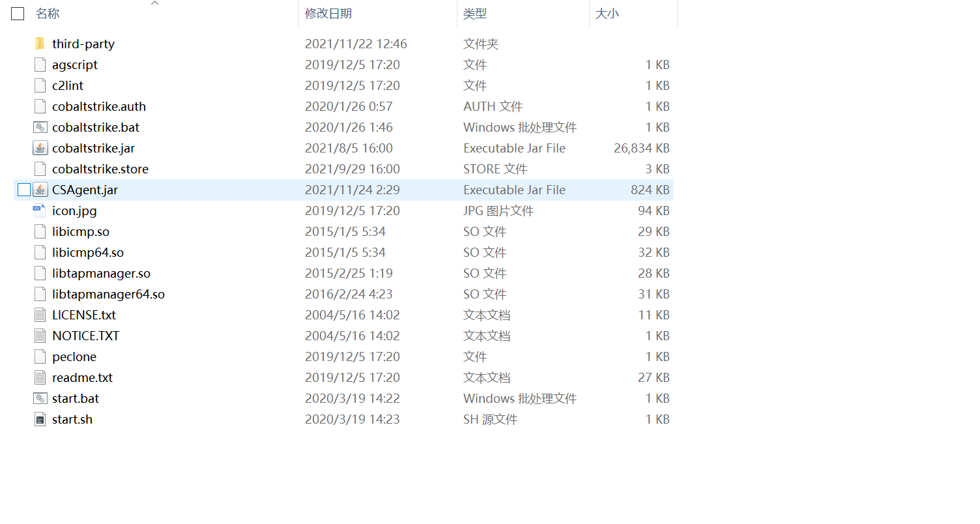Click the 11 KB size of LICENSE.txt
980x524 pixels.
(654, 315)
